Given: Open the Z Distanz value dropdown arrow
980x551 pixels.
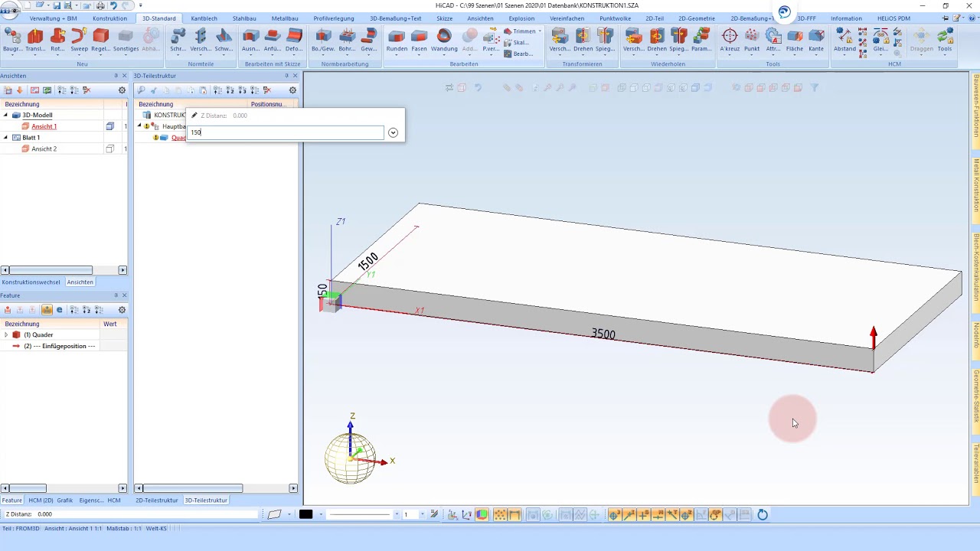Looking at the screenshot, I should pos(393,132).
